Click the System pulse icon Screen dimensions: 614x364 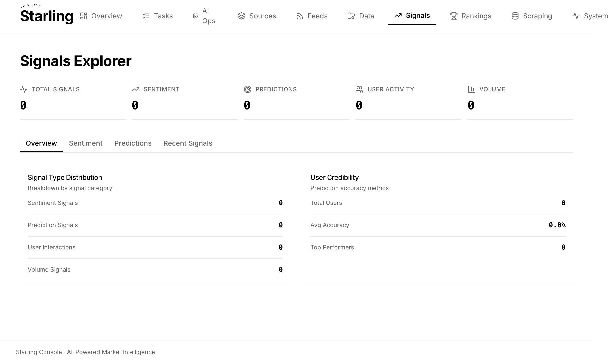pos(576,16)
